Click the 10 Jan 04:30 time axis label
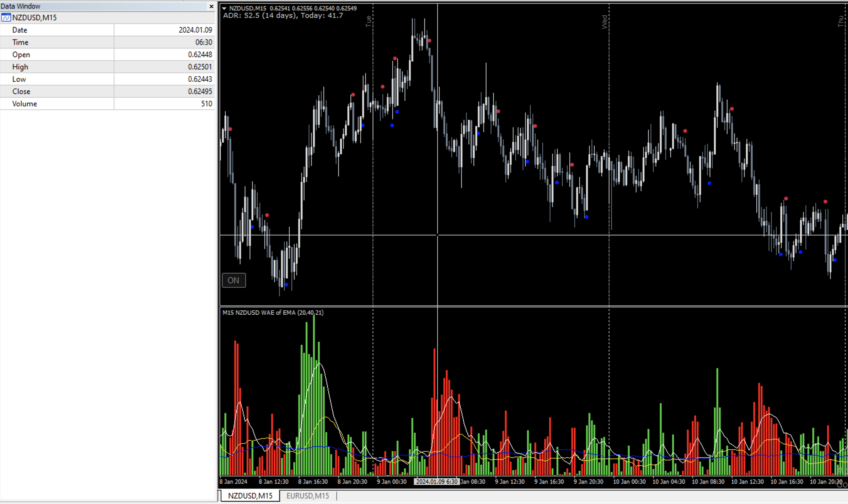Screen dimensions: 848x504 [x=669, y=482]
